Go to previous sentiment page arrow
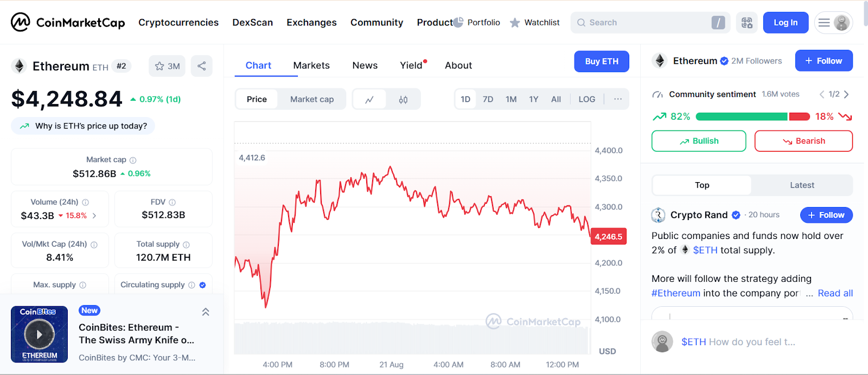868x375 pixels. (x=822, y=94)
